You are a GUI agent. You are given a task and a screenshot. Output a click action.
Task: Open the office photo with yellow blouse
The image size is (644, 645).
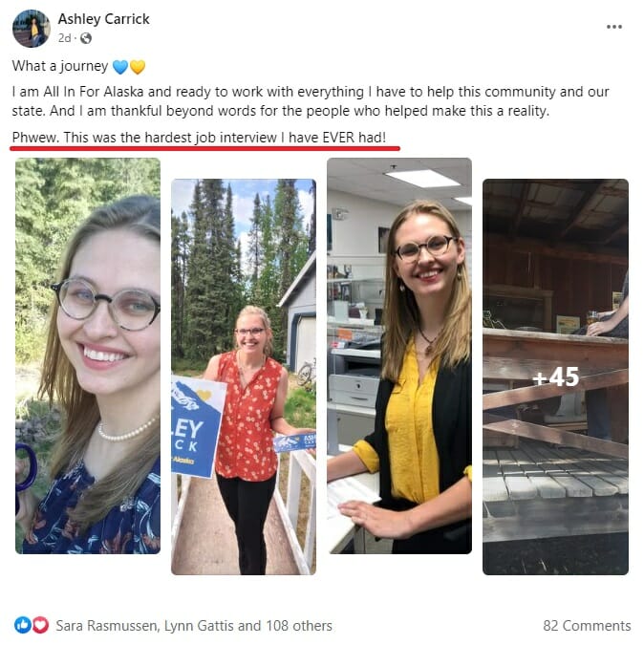click(x=399, y=355)
